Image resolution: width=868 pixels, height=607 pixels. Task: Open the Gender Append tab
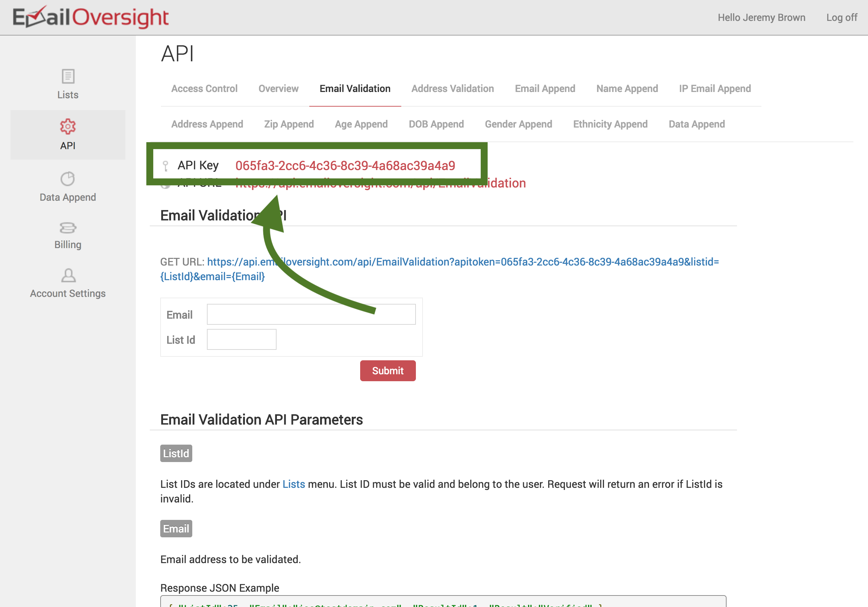[x=518, y=124]
